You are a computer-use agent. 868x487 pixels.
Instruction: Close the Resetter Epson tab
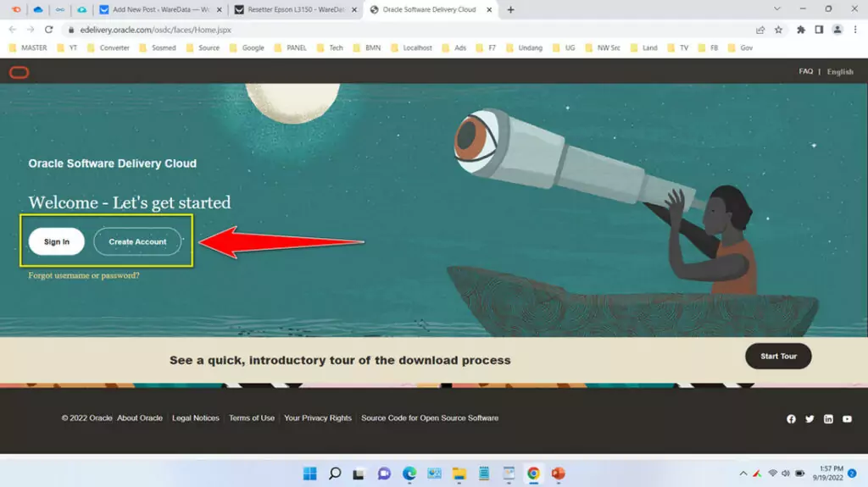point(354,9)
